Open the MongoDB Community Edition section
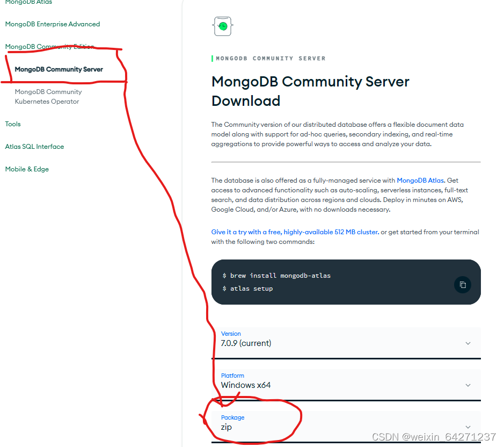504x447 pixels. pyautogui.click(x=49, y=47)
